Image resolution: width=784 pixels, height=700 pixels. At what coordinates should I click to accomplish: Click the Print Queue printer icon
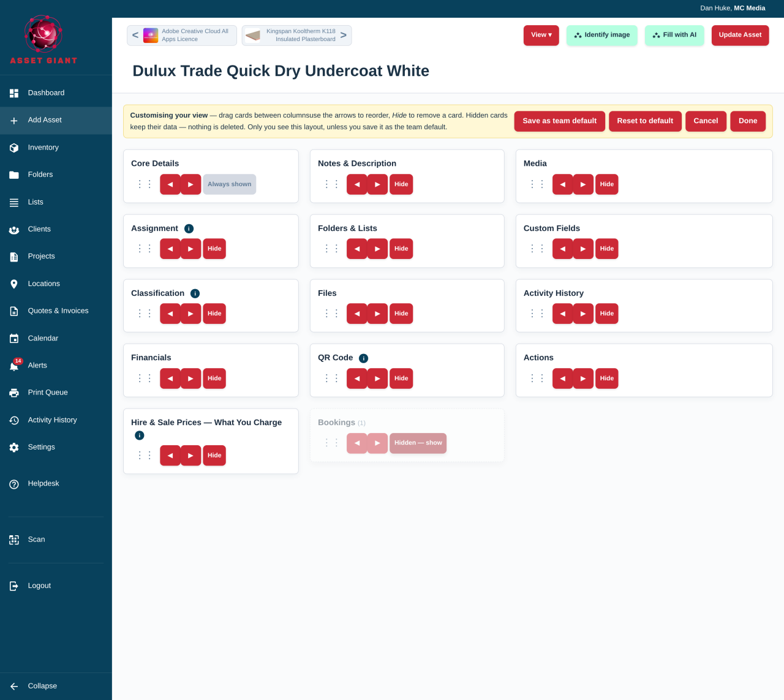pos(14,393)
